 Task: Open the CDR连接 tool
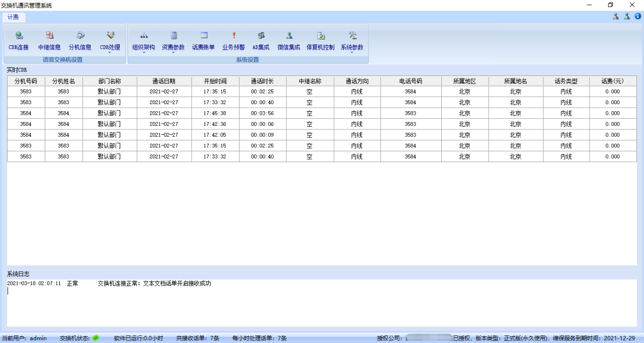click(19, 41)
